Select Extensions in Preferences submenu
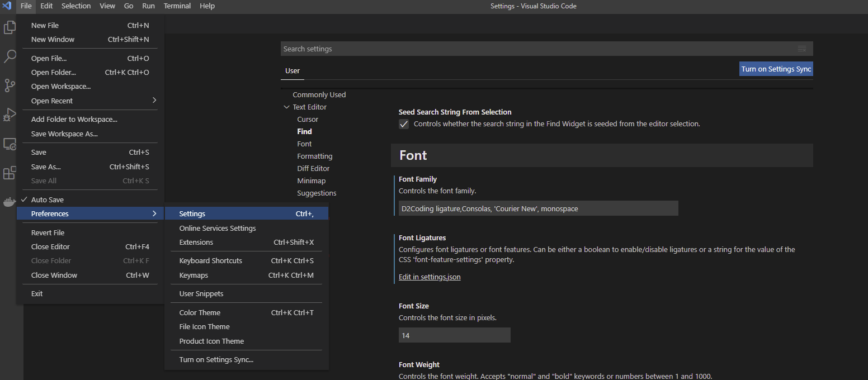 coord(247,242)
